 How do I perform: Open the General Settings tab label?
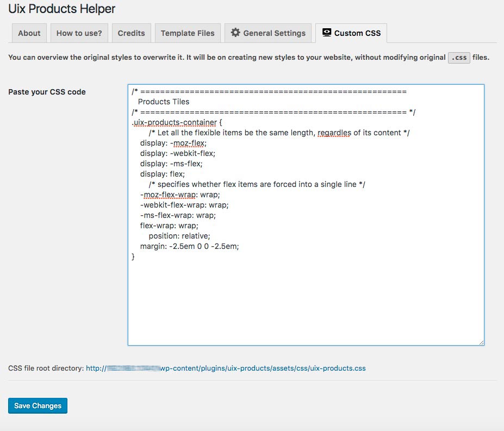point(274,33)
